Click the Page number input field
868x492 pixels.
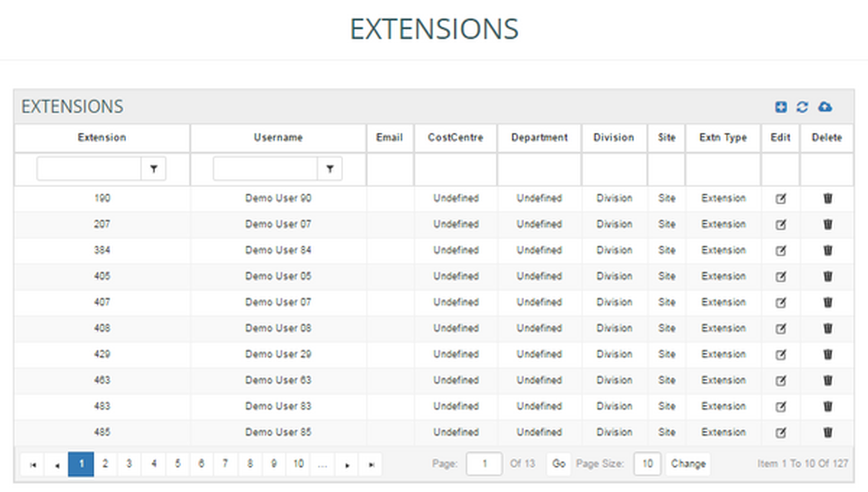[x=484, y=464]
